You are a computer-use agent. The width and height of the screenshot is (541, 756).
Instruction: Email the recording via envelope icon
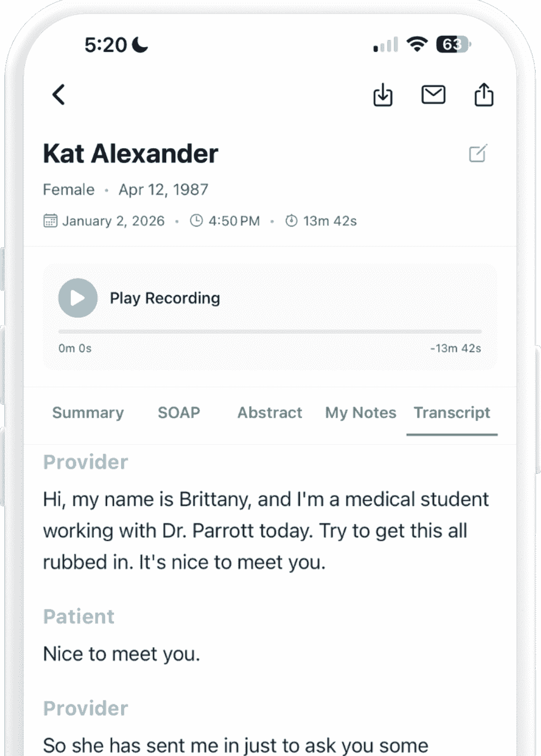433,94
